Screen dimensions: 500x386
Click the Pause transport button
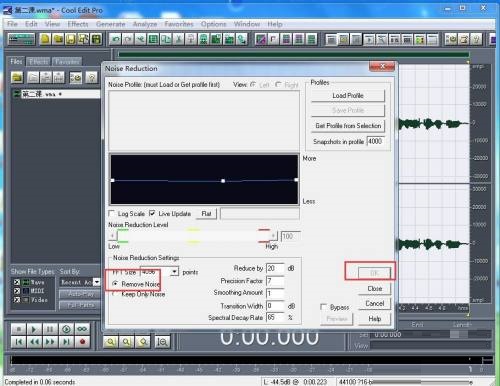click(x=50, y=329)
